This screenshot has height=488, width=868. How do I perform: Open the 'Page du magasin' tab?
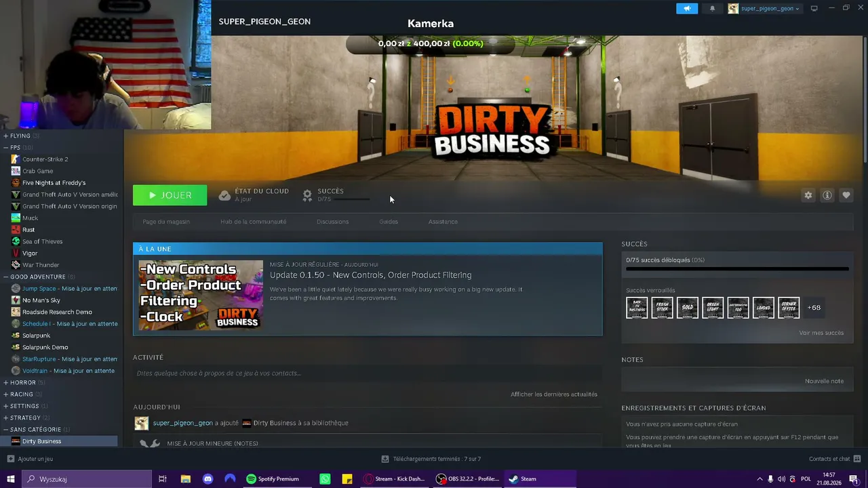(166, 222)
